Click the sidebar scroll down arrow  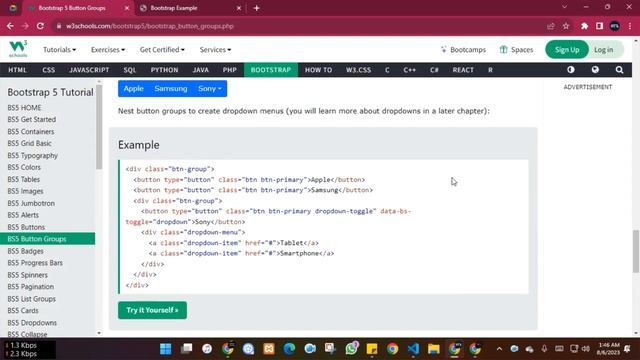pyautogui.click(x=99, y=333)
